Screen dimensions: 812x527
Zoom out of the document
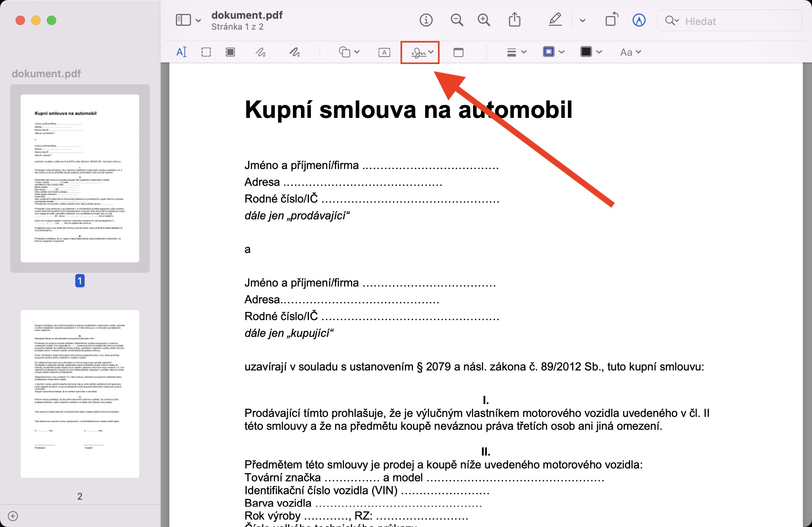[x=457, y=20]
